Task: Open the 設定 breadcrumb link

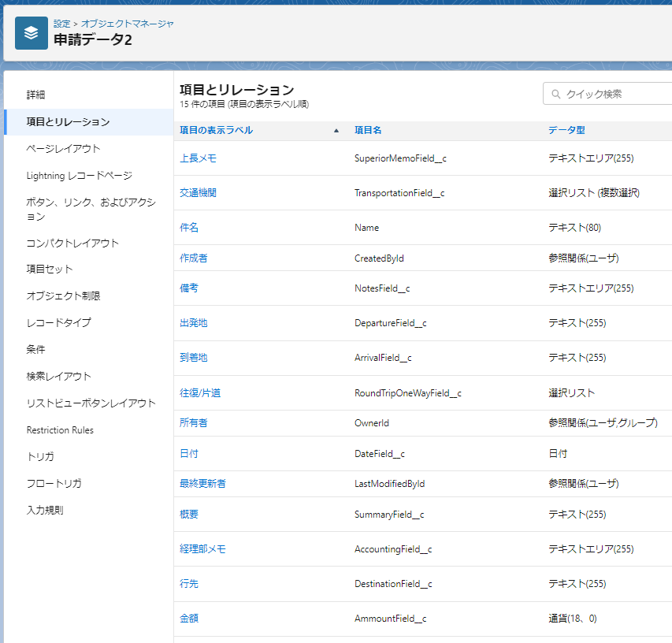Action: (x=61, y=24)
